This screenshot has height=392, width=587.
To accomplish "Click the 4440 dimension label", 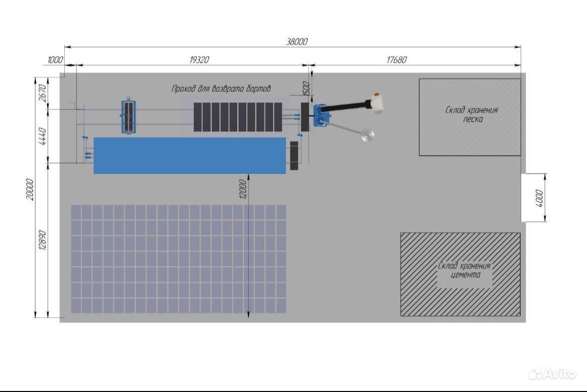I will click(x=42, y=137).
